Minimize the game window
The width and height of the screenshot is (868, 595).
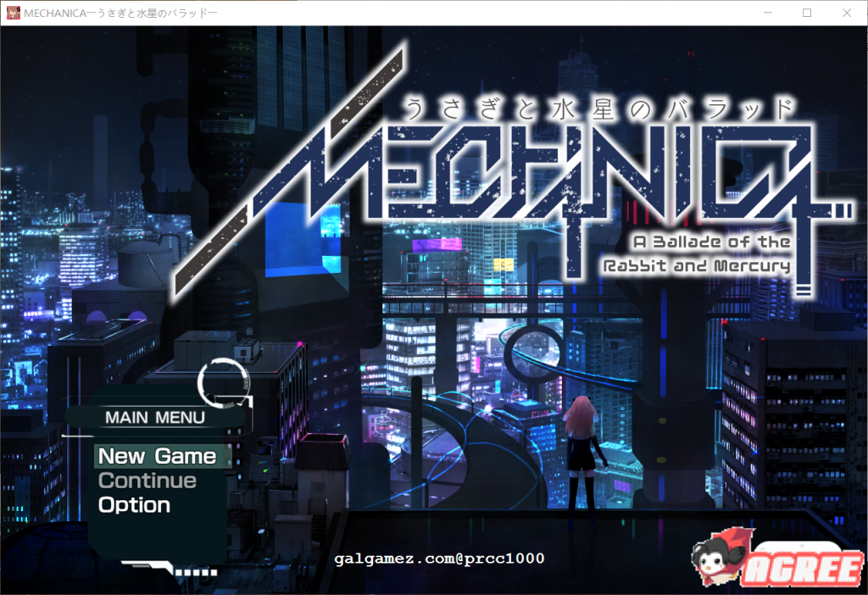click(768, 13)
